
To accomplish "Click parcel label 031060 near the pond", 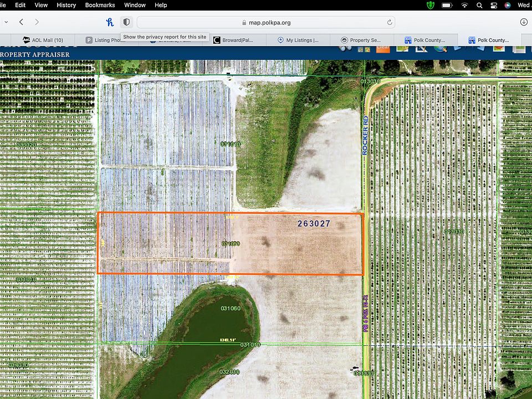I will [x=231, y=308].
